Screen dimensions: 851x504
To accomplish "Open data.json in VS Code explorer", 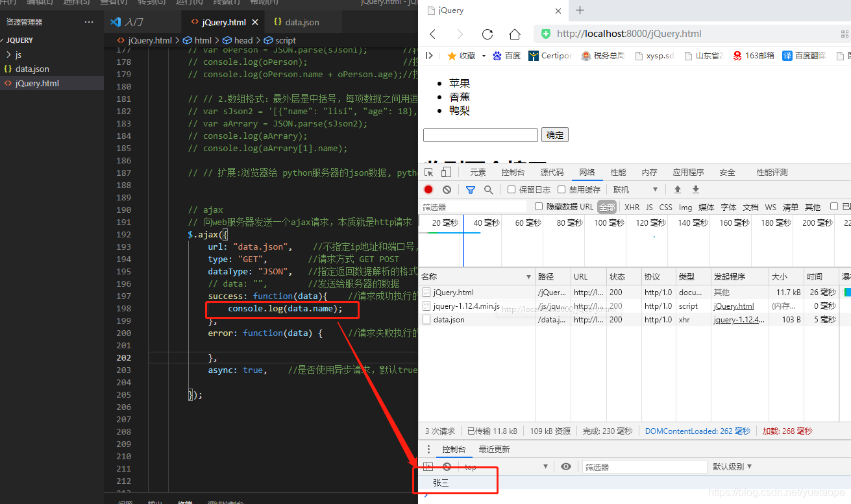I will pos(52,69).
